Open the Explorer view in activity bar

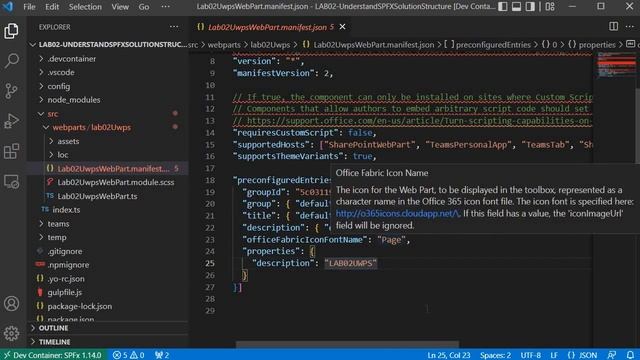pyautogui.click(x=11, y=31)
